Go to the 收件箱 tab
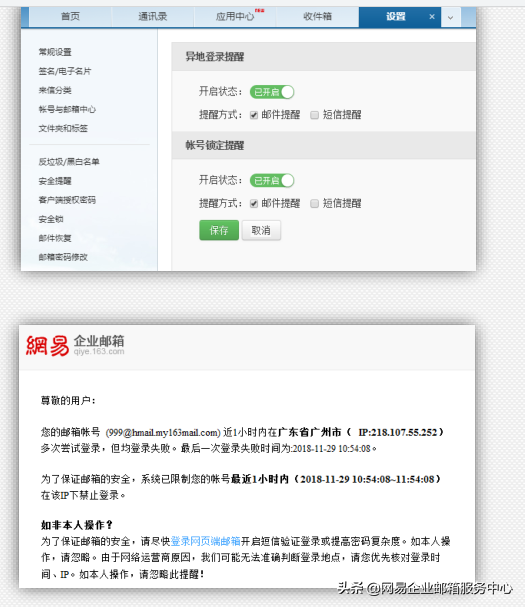This screenshot has height=607, width=525. tap(317, 17)
